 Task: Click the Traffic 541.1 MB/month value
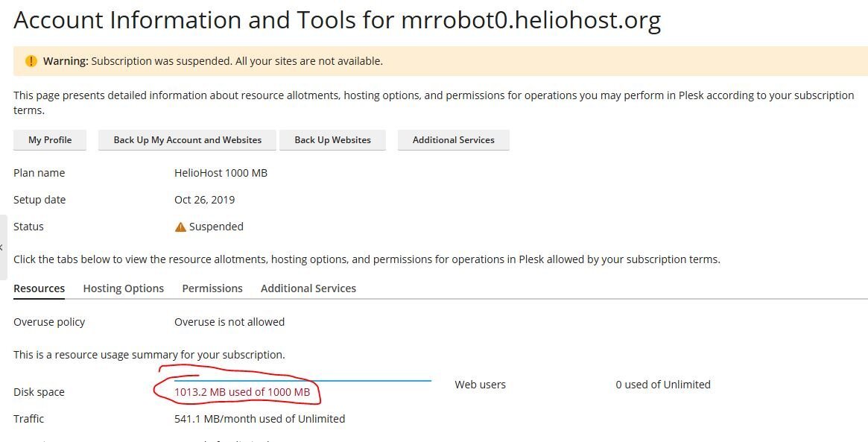(x=259, y=419)
